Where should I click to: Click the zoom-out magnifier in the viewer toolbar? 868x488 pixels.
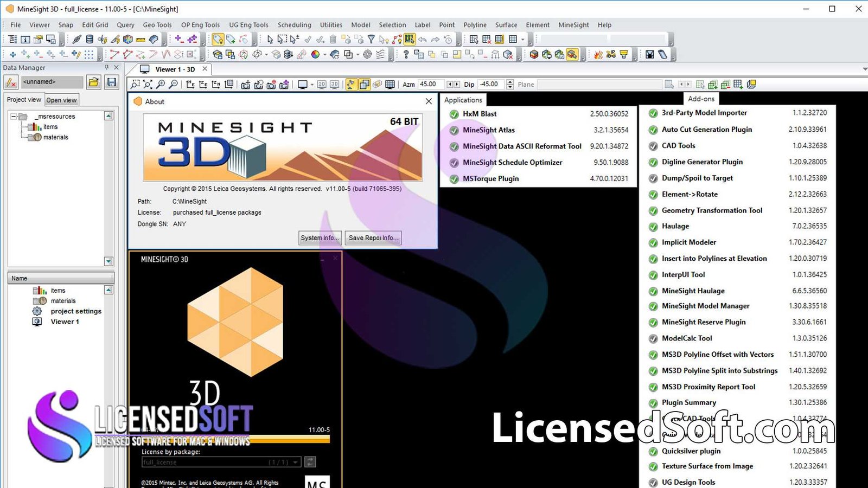(x=173, y=84)
